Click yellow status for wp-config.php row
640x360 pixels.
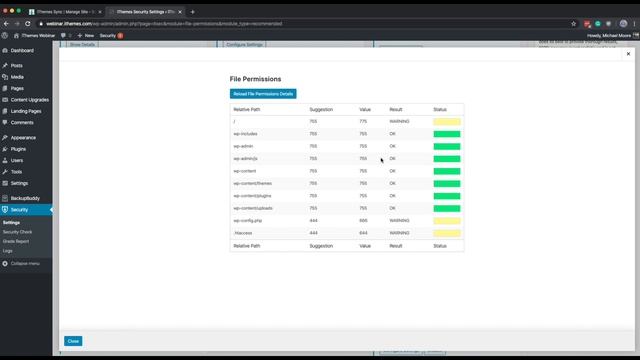(447, 221)
